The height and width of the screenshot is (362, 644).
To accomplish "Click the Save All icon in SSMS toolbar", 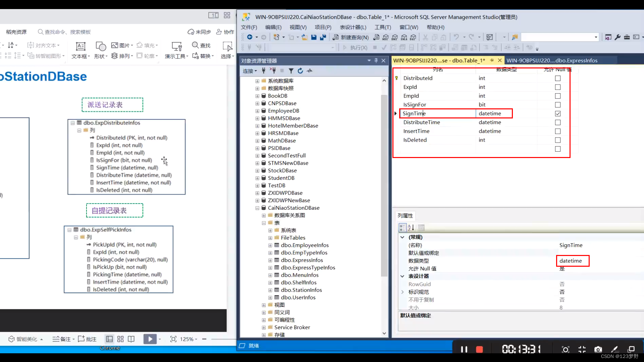I will 323,37.
